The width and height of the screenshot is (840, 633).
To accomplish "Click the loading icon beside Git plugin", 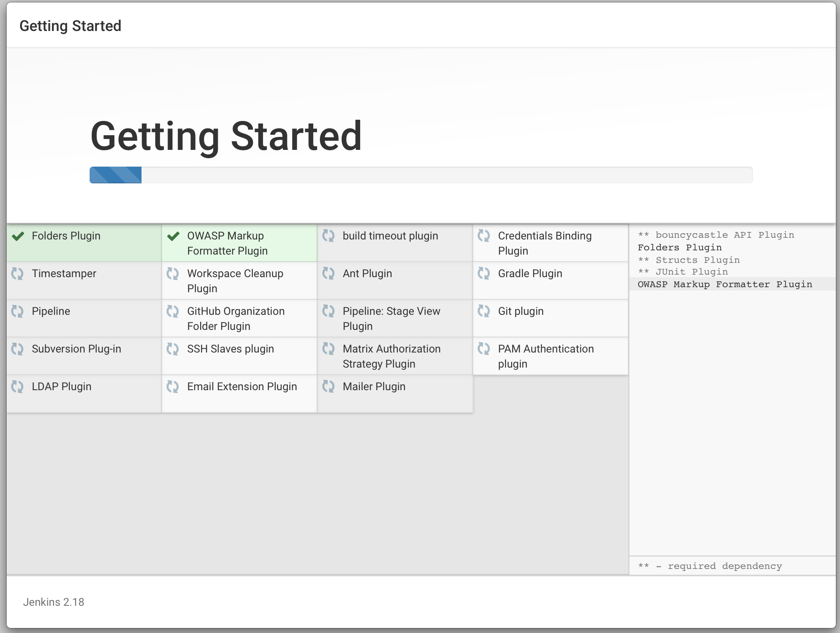I will click(x=484, y=311).
